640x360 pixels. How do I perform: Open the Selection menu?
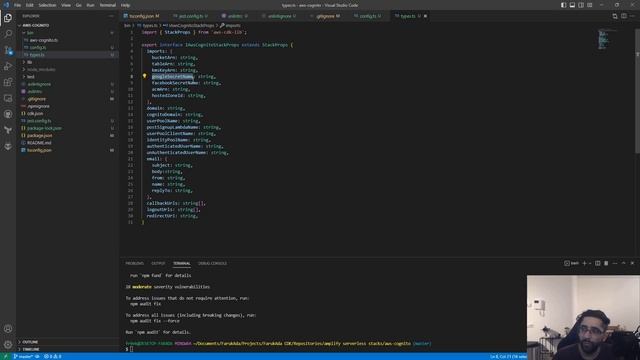pyautogui.click(x=47, y=5)
